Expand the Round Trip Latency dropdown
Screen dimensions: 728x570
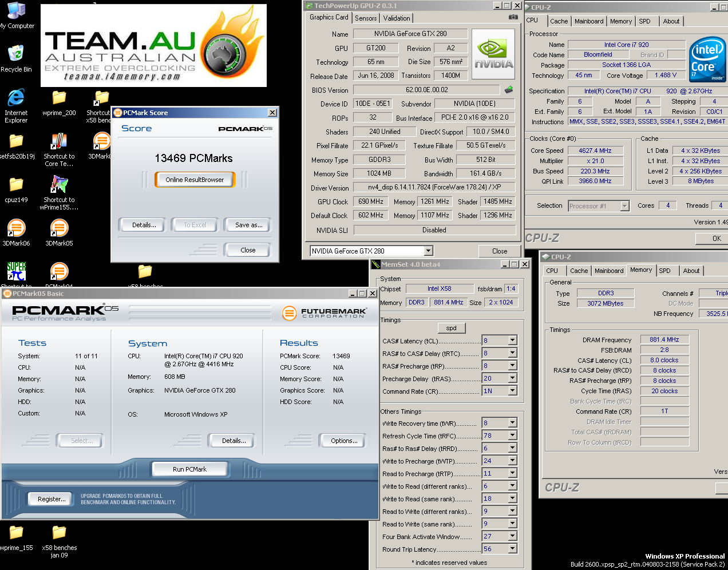(x=512, y=549)
